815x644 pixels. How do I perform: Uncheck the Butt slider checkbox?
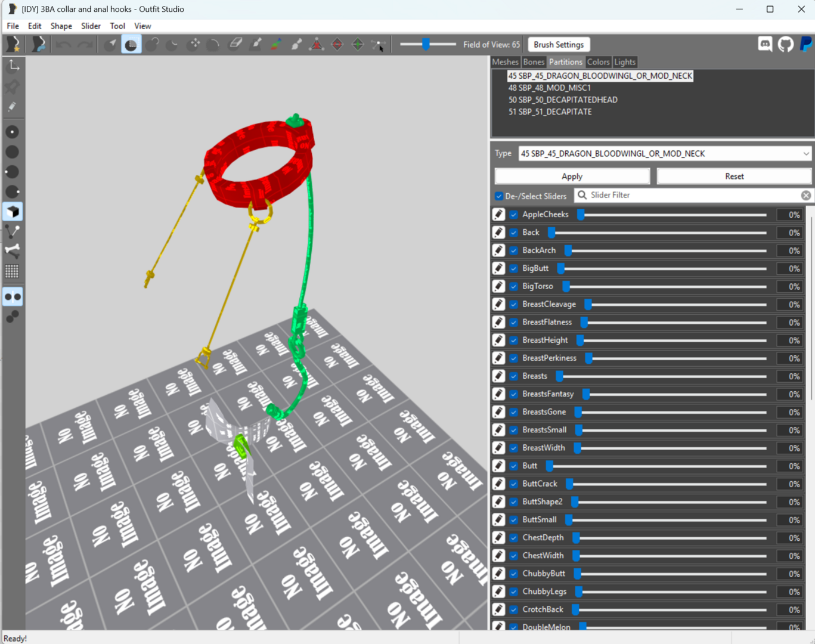tap(514, 466)
